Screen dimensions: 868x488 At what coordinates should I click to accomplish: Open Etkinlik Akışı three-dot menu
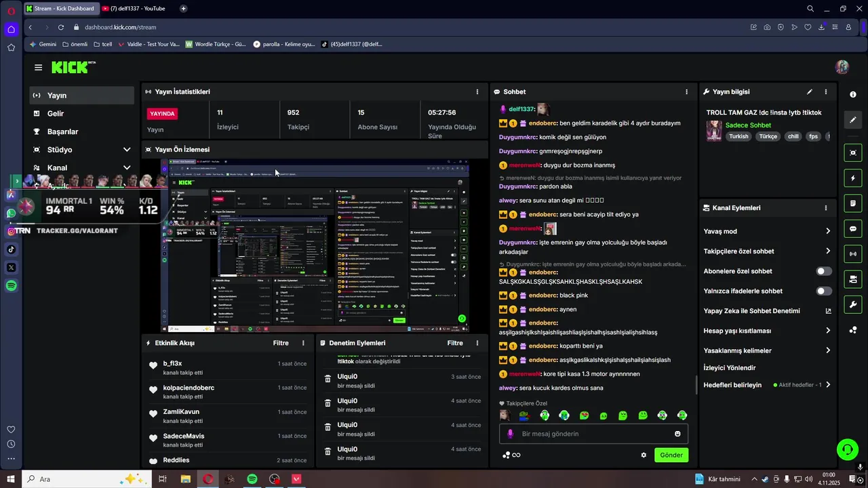[x=303, y=343]
